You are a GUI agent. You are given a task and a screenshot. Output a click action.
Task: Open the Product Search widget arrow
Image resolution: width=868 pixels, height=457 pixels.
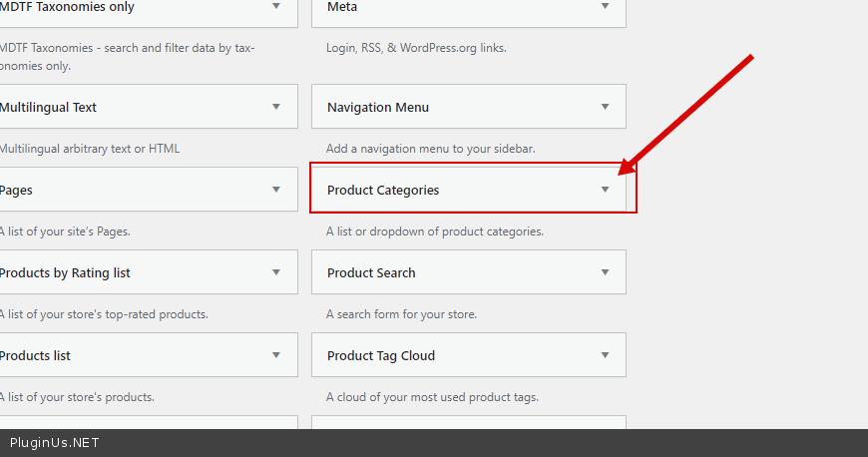click(x=605, y=272)
